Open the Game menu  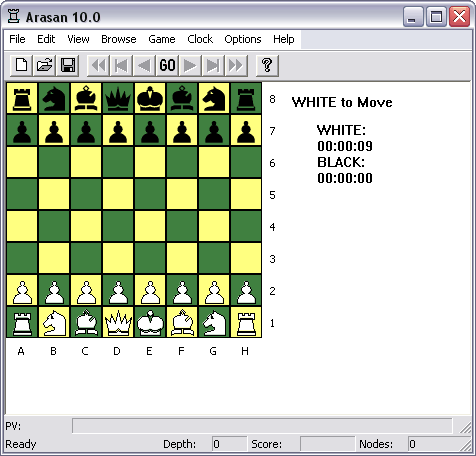(162, 39)
